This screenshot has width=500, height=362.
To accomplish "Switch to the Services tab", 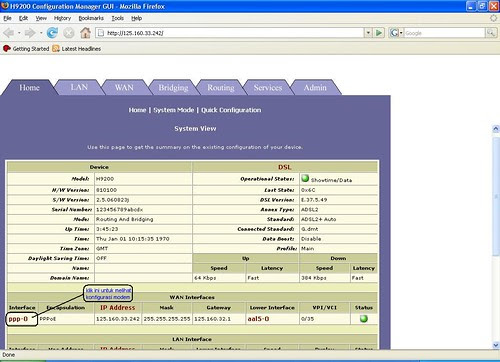I will [268, 87].
